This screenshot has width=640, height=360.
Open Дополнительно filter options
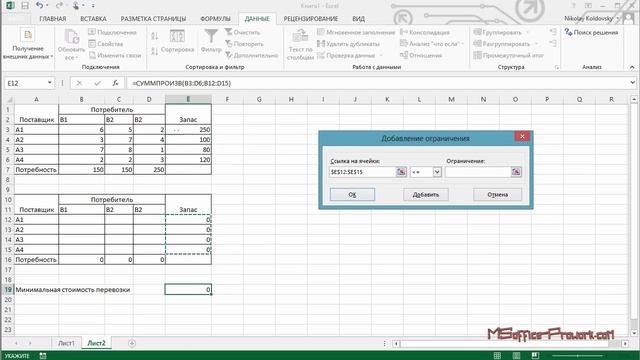pyautogui.click(x=251, y=55)
